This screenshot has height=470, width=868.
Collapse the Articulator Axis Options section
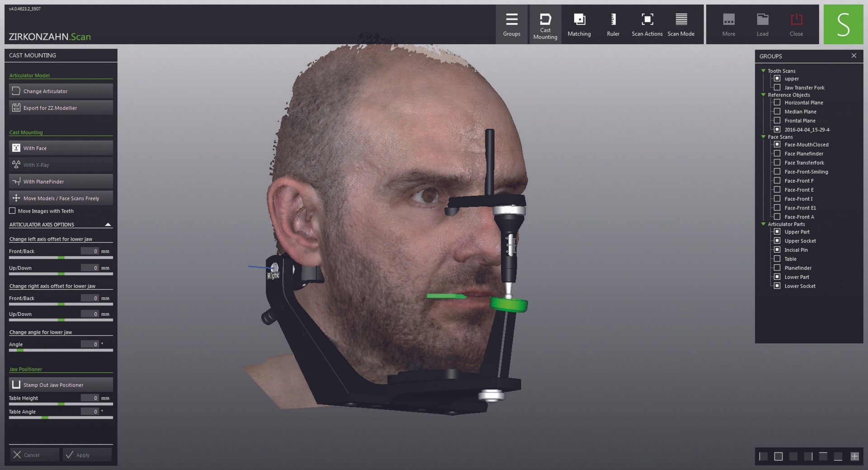coord(108,224)
